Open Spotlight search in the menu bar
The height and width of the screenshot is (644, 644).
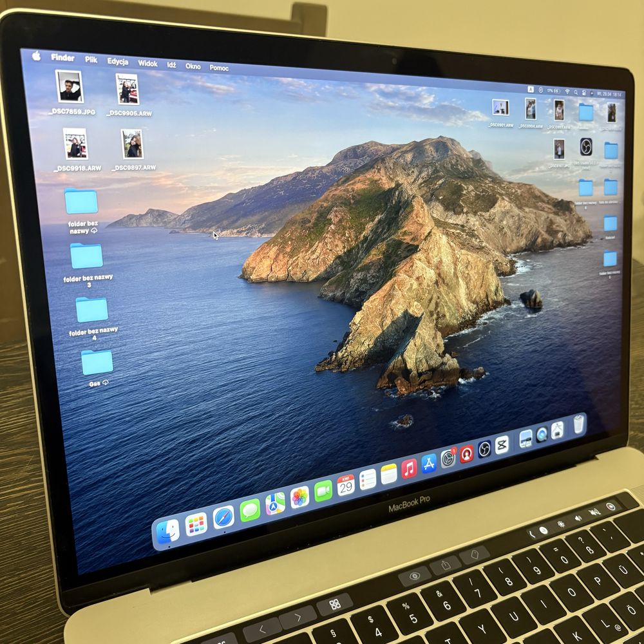[576, 92]
